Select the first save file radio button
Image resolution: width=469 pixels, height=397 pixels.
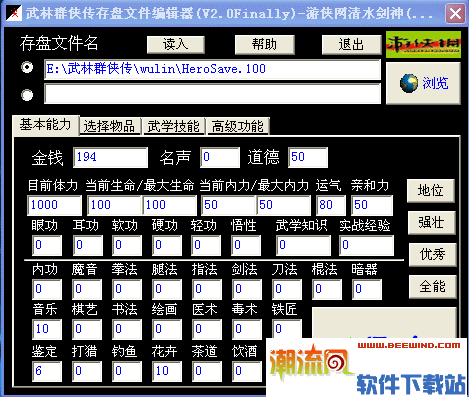pyautogui.click(x=27, y=67)
